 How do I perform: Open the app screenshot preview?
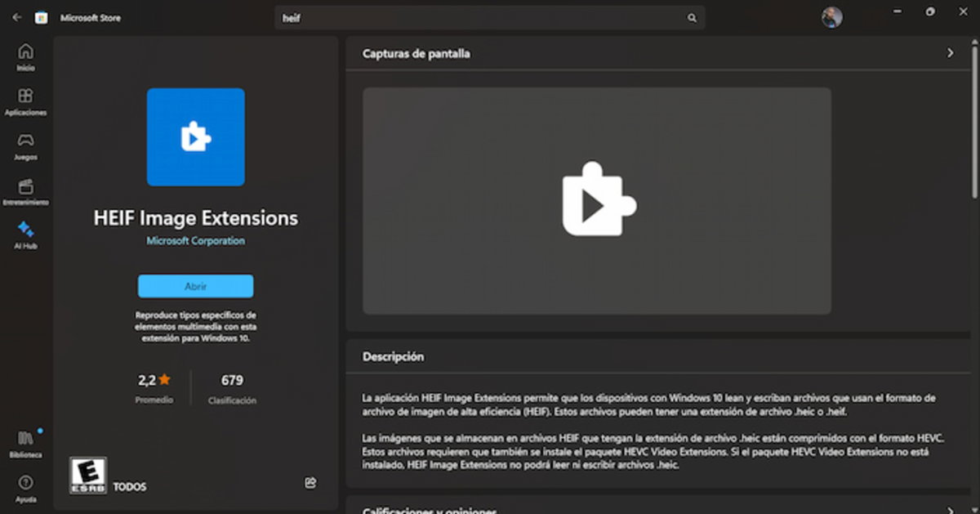595,202
